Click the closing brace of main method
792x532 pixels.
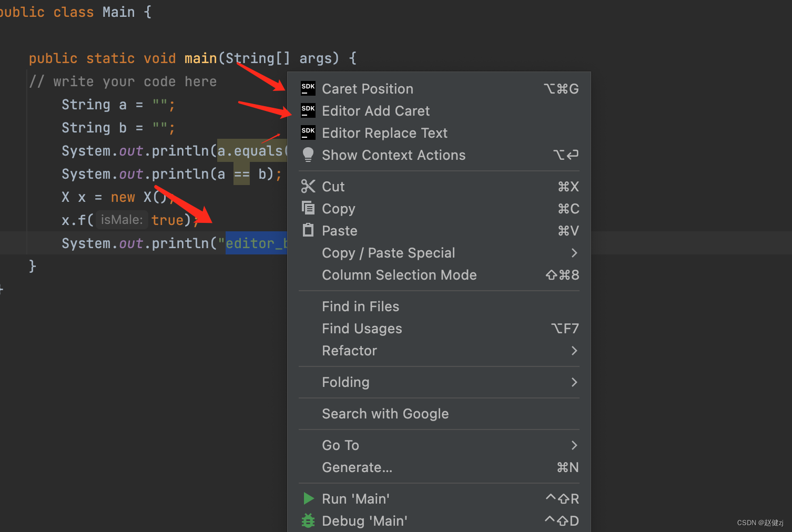point(33,265)
